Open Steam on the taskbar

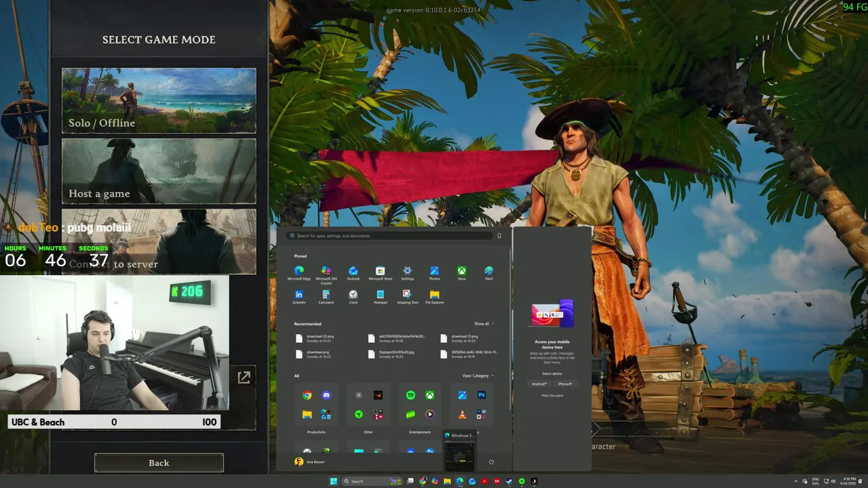[x=509, y=481]
